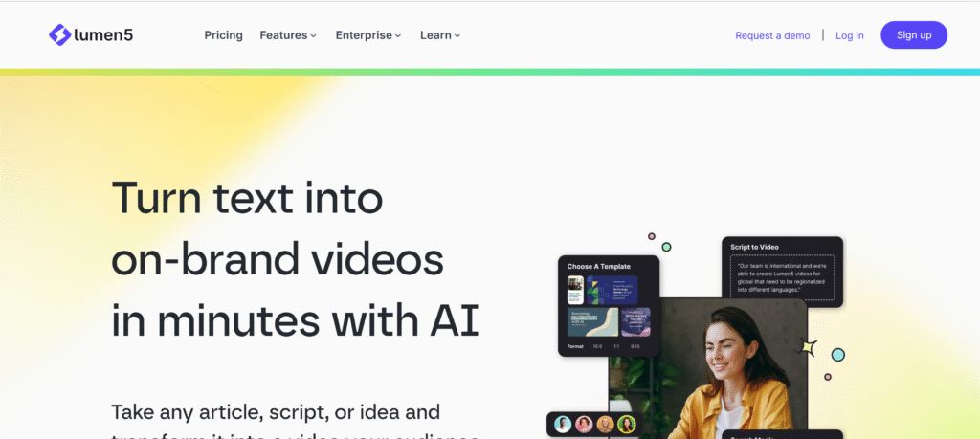Click the green circle above template card

pyautogui.click(x=666, y=247)
